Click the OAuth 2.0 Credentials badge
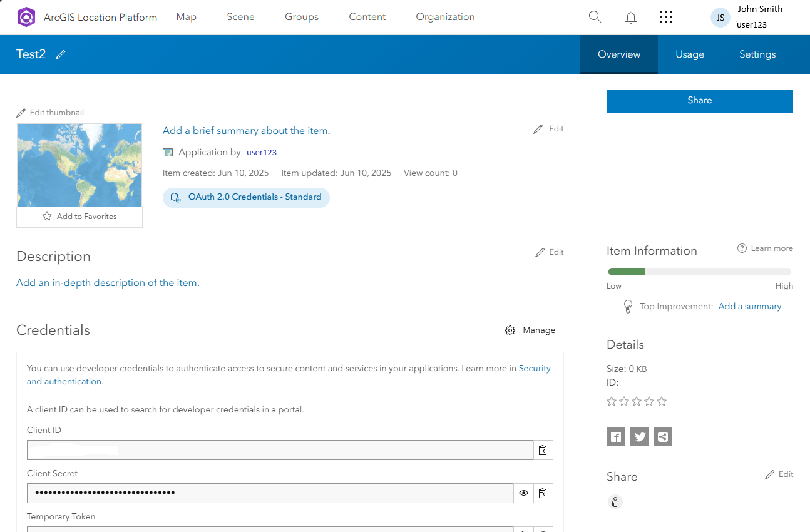This screenshot has width=810, height=532. click(246, 197)
